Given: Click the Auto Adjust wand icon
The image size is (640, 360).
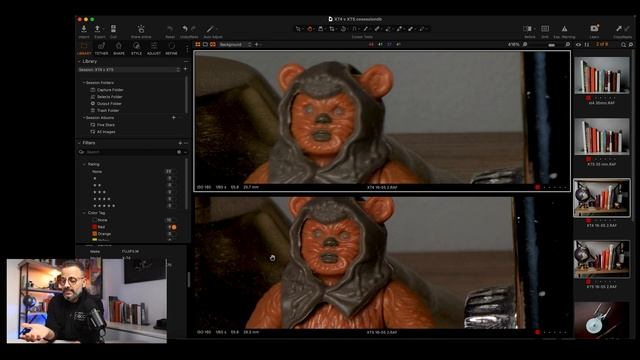Looking at the screenshot, I should (210, 29).
